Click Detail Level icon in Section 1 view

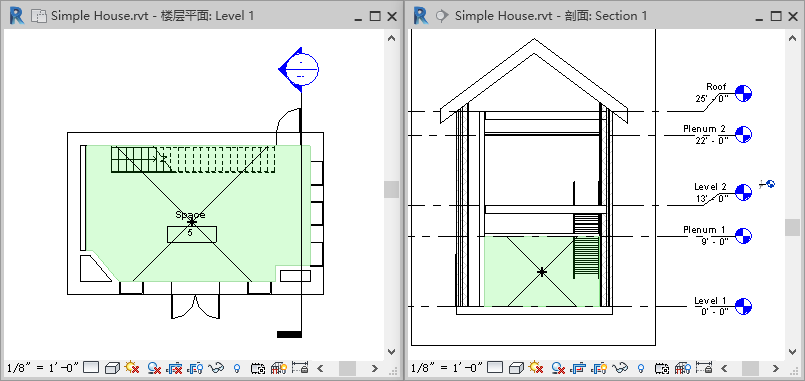coord(495,368)
